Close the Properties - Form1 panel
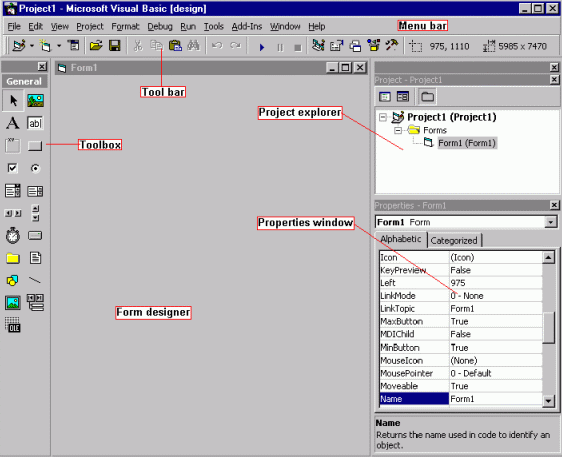562x457 pixels. click(x=554, y=205)
